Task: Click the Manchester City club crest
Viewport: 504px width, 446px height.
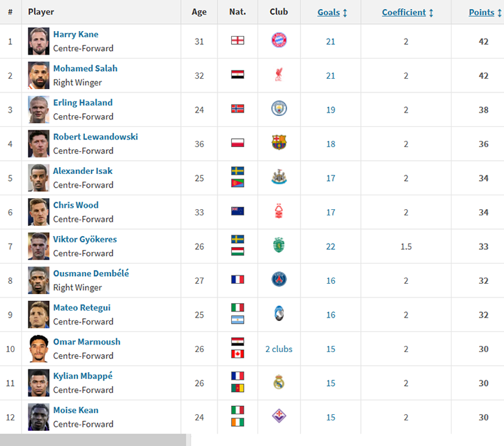Action: 279,108
